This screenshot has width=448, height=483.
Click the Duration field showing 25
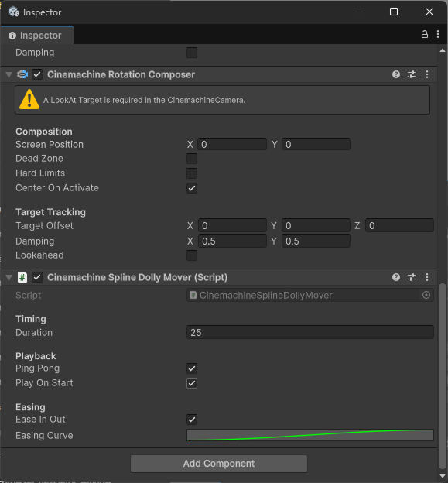click(x=310, y=332)
